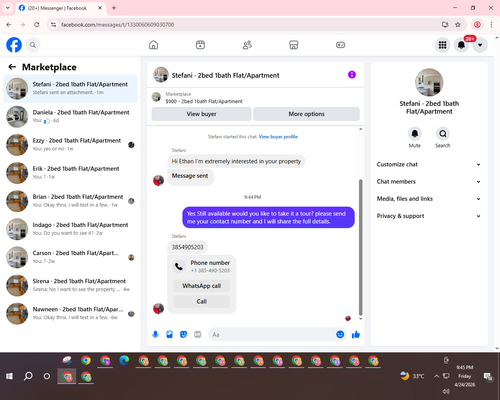This screenshot has height=400, width=500.
Task: Expand Media, files and links section
Action: coord(429,199)
